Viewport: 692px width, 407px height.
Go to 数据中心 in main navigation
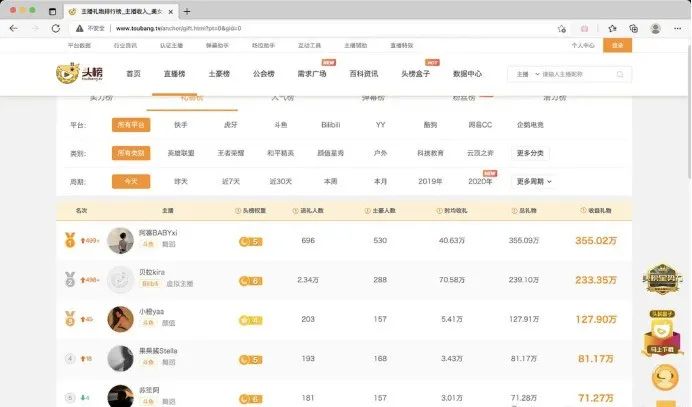[467, 75]
